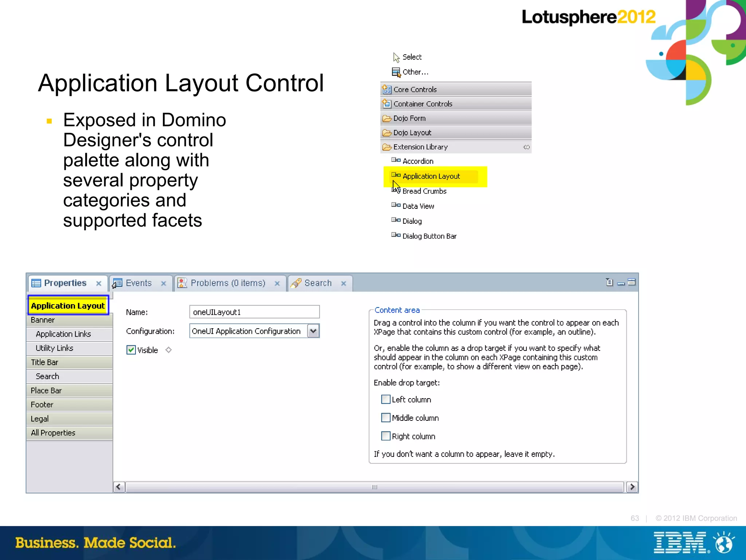Open the Configuration dropdown arrow
The width and height of the screenshot is (746, 560).
tap(313, 331)
